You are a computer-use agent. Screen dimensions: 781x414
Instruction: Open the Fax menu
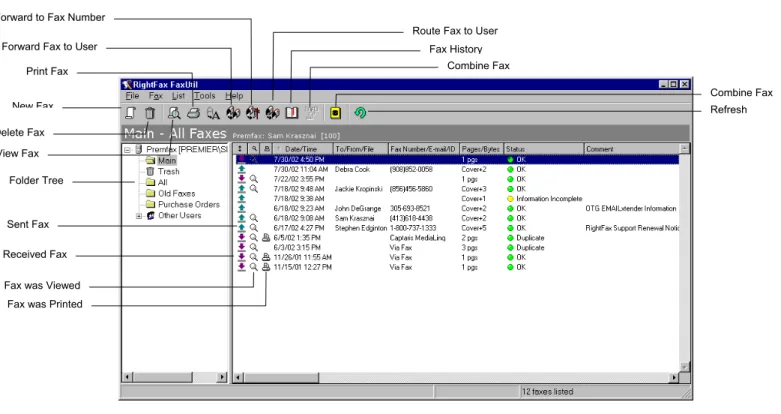coord(155,96)
